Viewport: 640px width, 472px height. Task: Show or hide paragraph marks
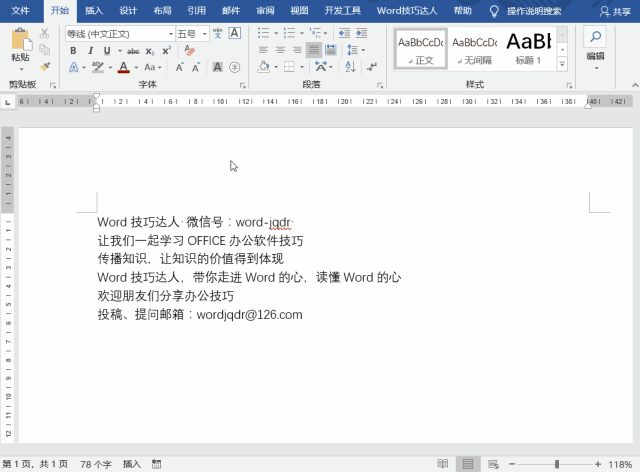tap(371, 67)
